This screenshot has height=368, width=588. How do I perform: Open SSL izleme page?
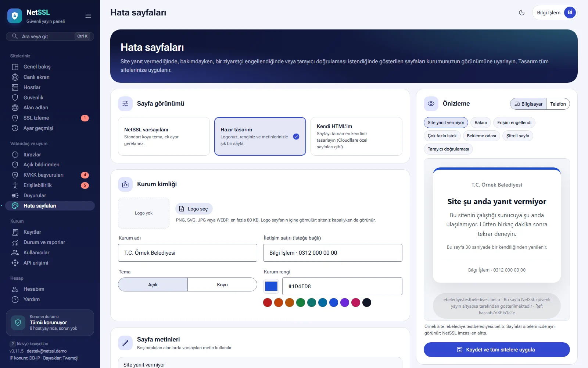click(50, 118)
